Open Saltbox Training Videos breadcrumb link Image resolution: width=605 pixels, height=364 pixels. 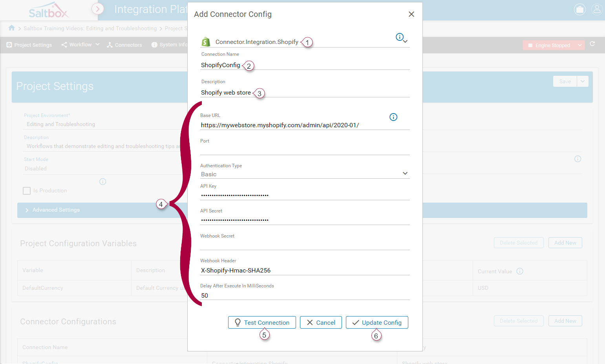[90, 28]
